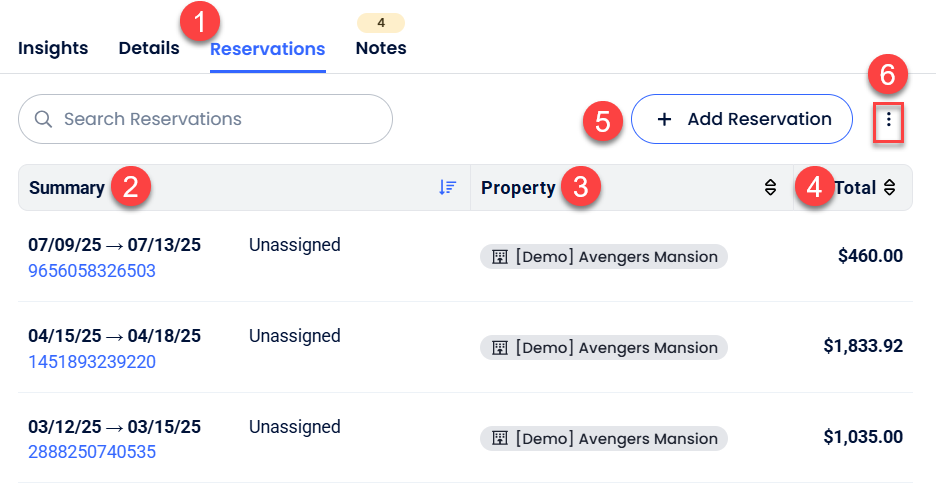Go to the Notes tab
Viewport: 936px width, 498px height.
381,48
